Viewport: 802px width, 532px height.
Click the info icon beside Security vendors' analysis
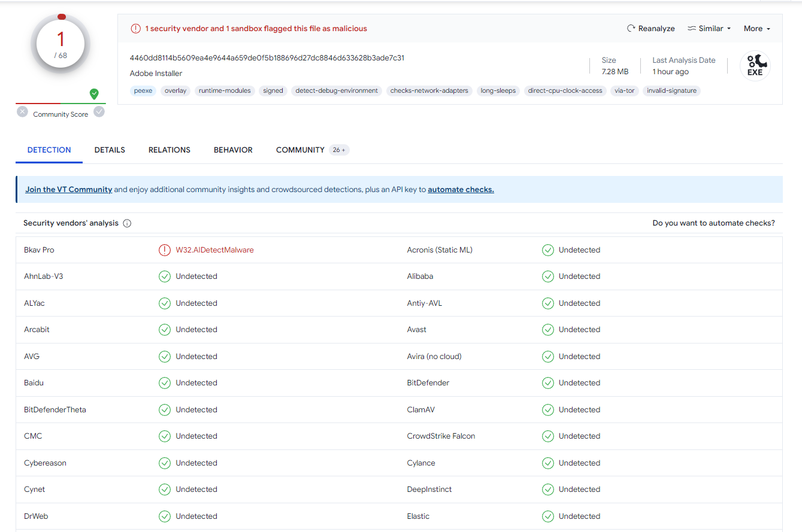(x=127, y=223)
